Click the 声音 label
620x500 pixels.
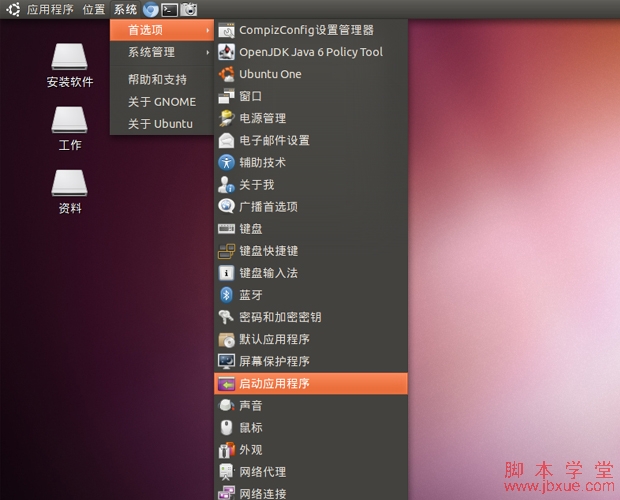(251, 406)
